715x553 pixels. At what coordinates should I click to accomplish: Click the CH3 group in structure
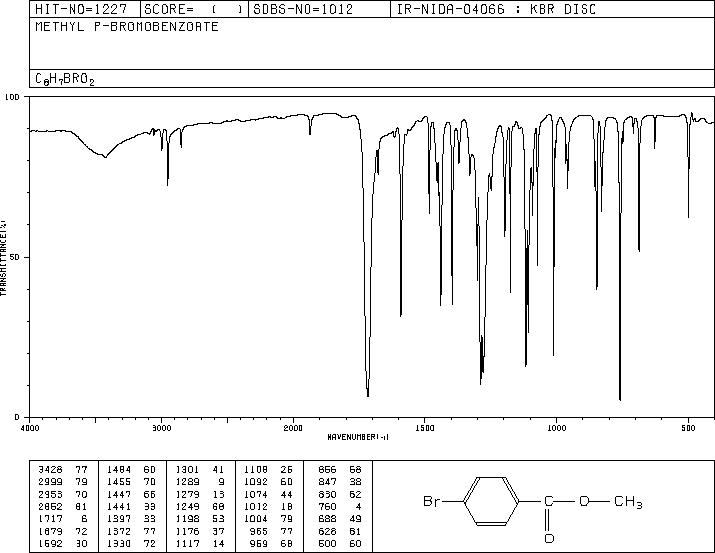coord(628,502)
